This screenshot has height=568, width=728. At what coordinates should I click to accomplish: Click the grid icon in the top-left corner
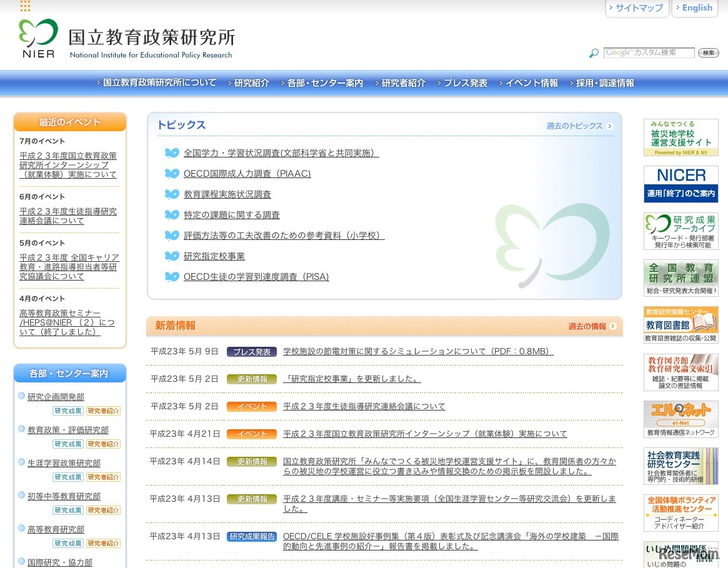[x=25, y=6]
